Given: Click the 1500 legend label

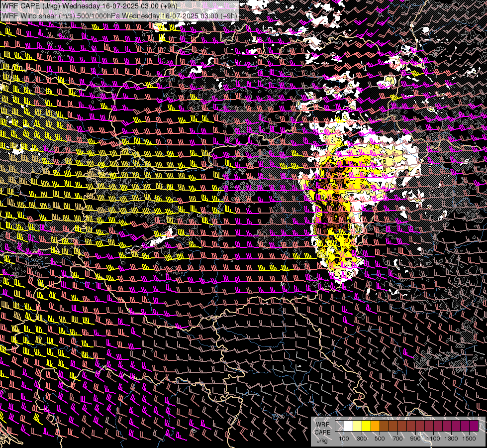Looking at the screenshot, I should coord(469,439).
